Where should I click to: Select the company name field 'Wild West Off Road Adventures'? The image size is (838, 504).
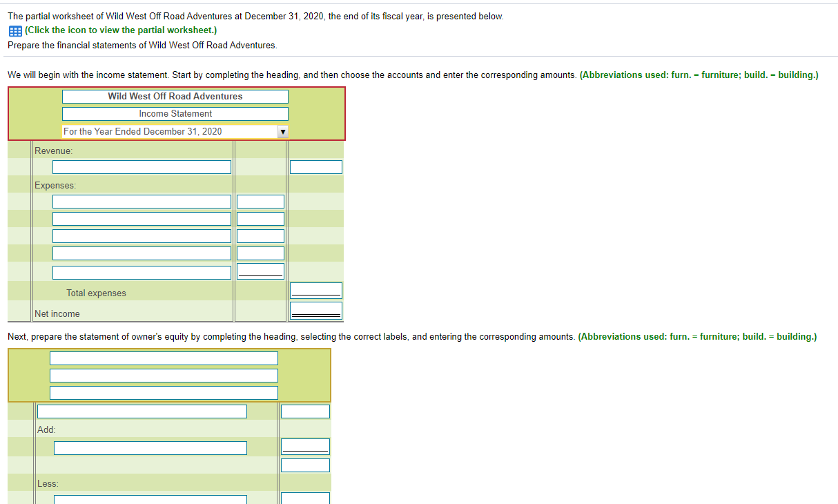click(x=175, y=97)
